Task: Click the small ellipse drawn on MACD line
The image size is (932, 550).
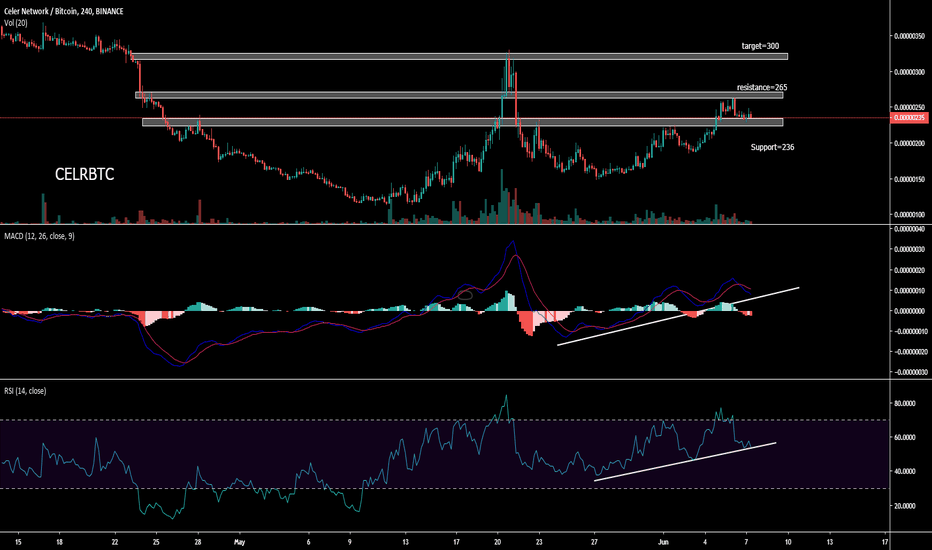Action: click(465, 295)
